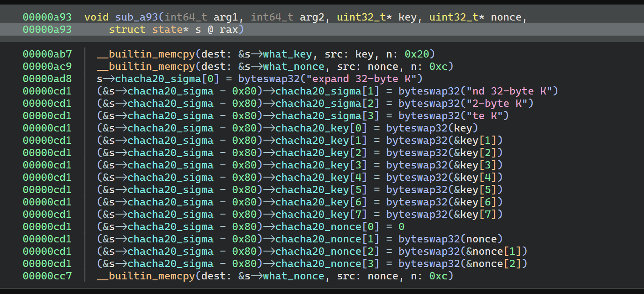
Task: Select the arg2 parameter in function signature
Action: coord(312,17)
